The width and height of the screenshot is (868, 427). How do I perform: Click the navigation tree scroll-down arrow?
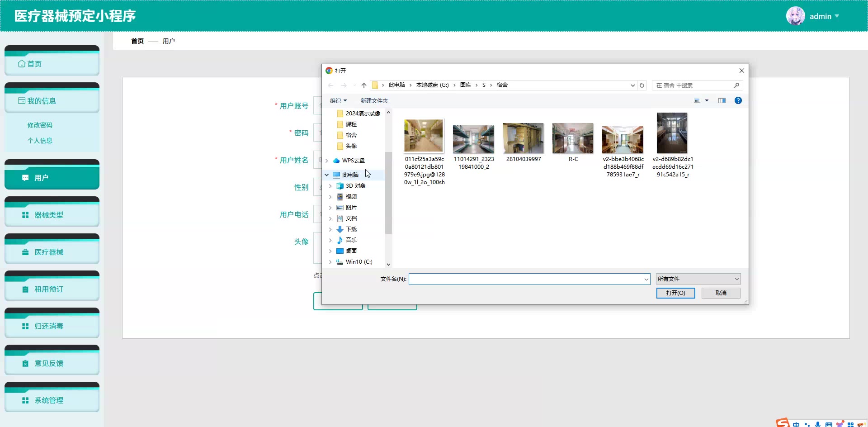(388, 265)
